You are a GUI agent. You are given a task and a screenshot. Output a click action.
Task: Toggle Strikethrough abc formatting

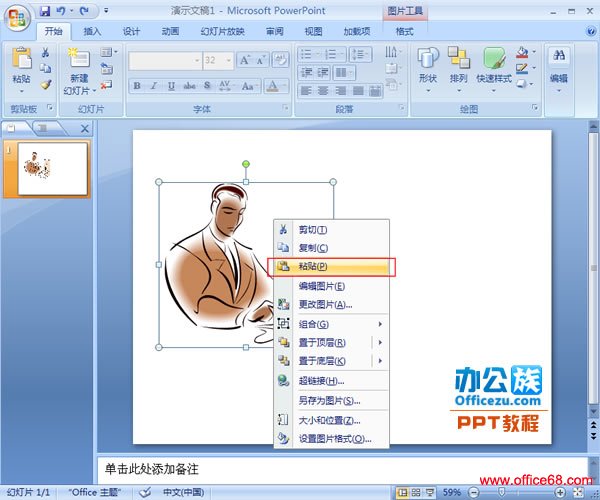click(x=189, y=86)
